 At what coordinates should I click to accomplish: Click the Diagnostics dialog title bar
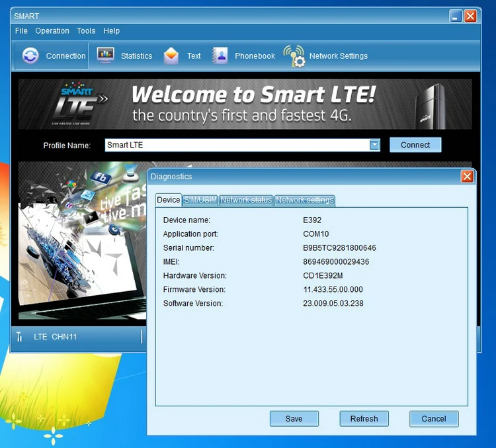304,177
